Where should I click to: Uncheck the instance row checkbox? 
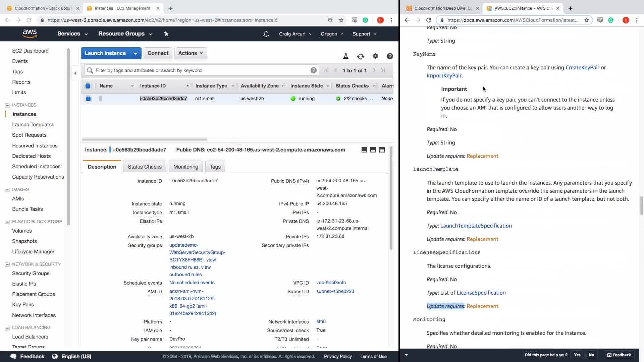point(88,99)
